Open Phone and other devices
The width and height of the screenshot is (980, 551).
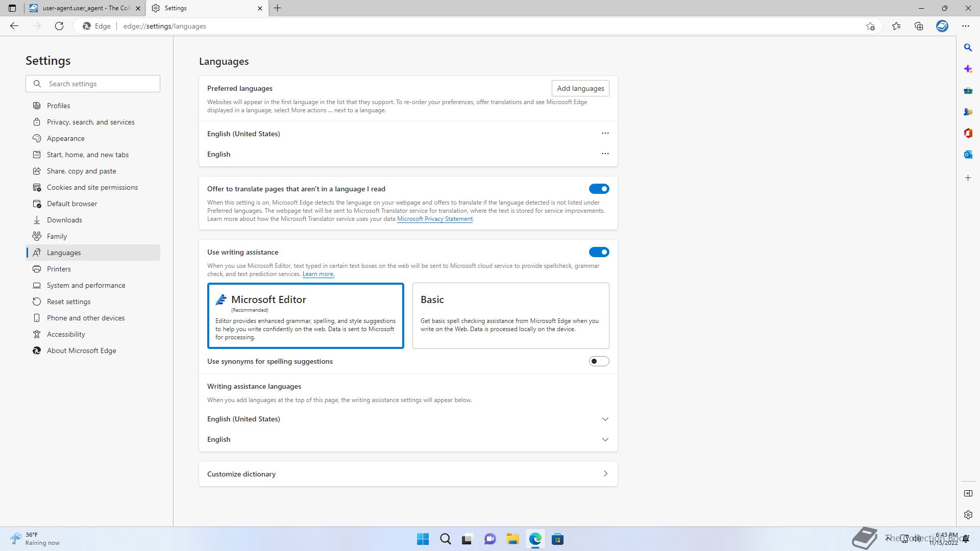point(93,318)
